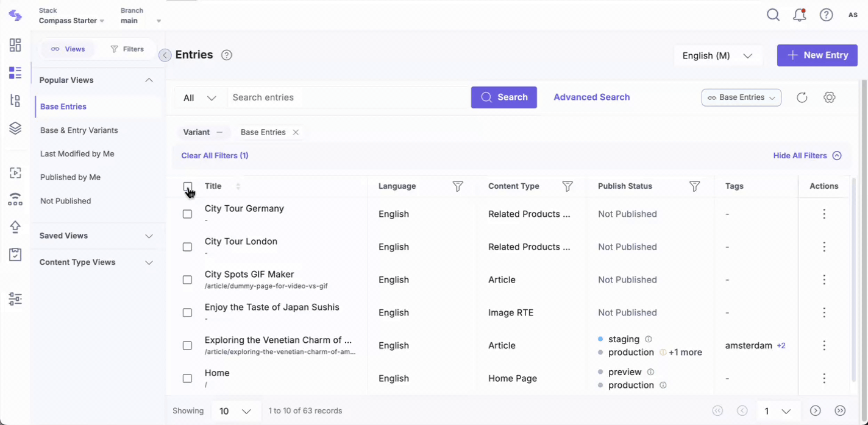Click the global search magnifier icon

[773, 15]
